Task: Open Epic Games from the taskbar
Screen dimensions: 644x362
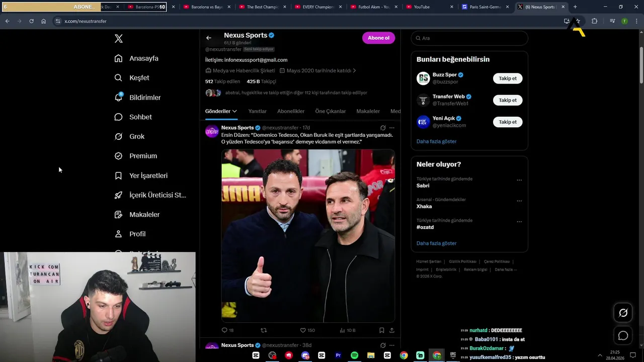Action: (453, 355)
